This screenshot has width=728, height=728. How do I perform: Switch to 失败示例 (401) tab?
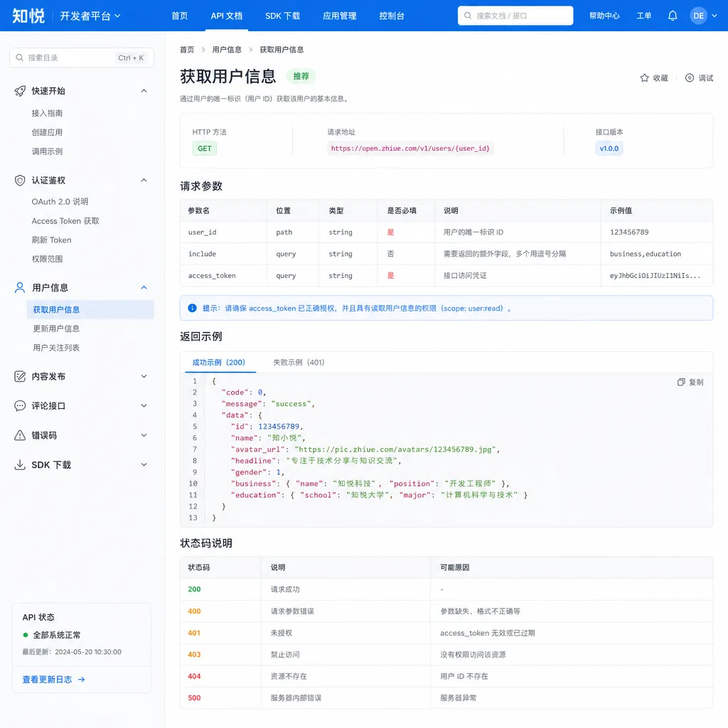pyautogui.click(x=299, y=363)
